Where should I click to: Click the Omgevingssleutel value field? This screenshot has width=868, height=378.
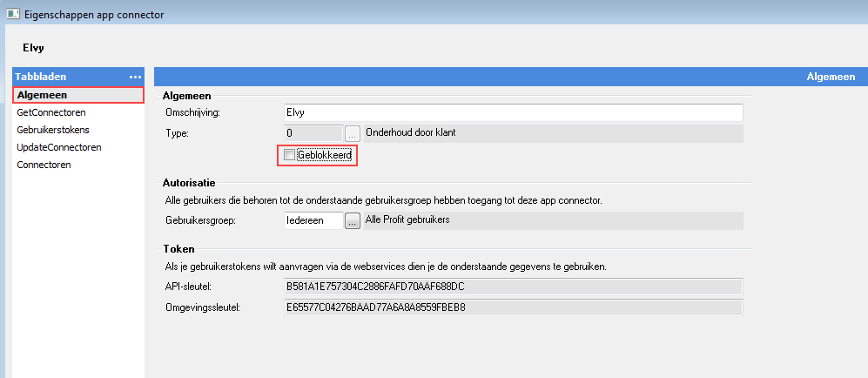tap(513, 307)
